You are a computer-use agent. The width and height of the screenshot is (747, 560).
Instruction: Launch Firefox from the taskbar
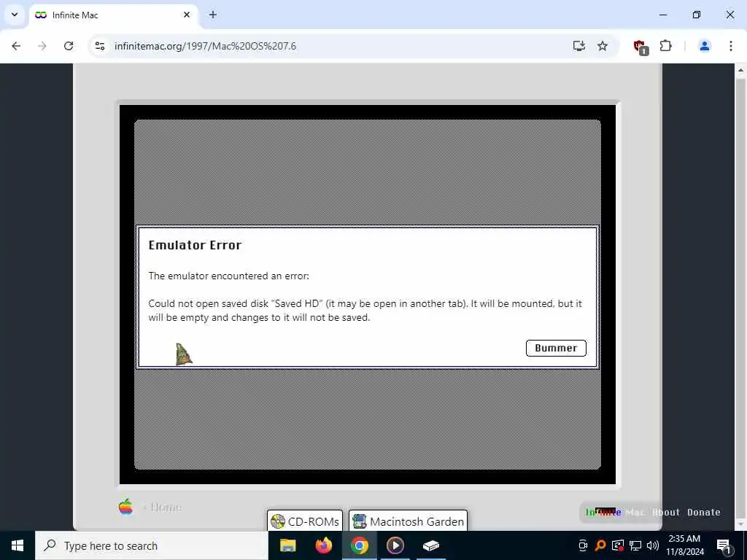[323, 545]
